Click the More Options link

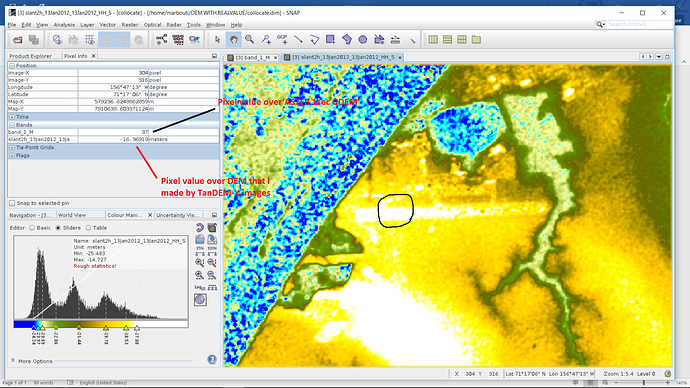35,361
